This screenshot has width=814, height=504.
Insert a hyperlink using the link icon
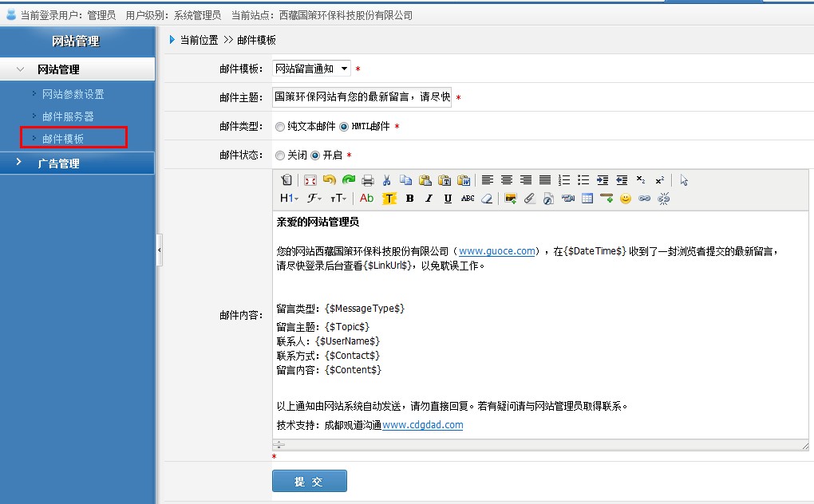click(645, 199)
